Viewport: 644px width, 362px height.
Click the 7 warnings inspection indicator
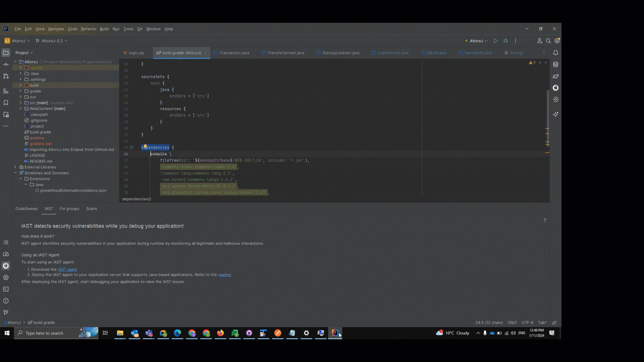[532, 63]
